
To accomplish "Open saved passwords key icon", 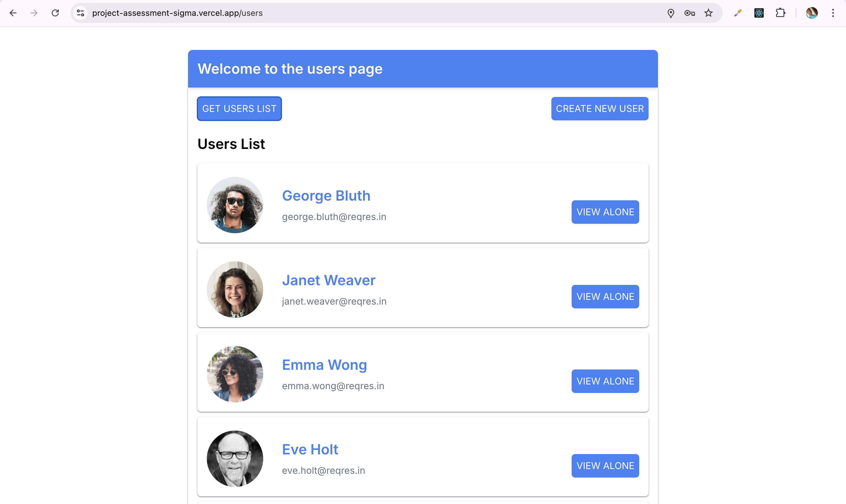I will point(689,13).
